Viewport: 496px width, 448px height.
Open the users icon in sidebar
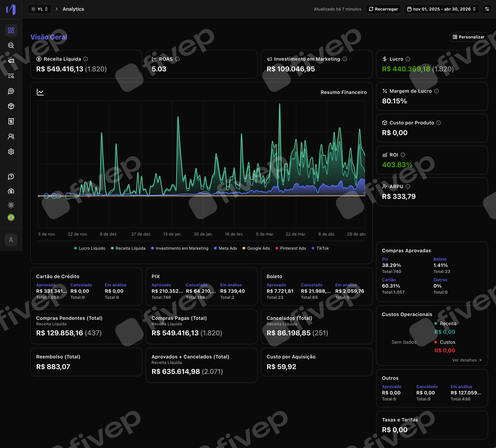[11, 136]
